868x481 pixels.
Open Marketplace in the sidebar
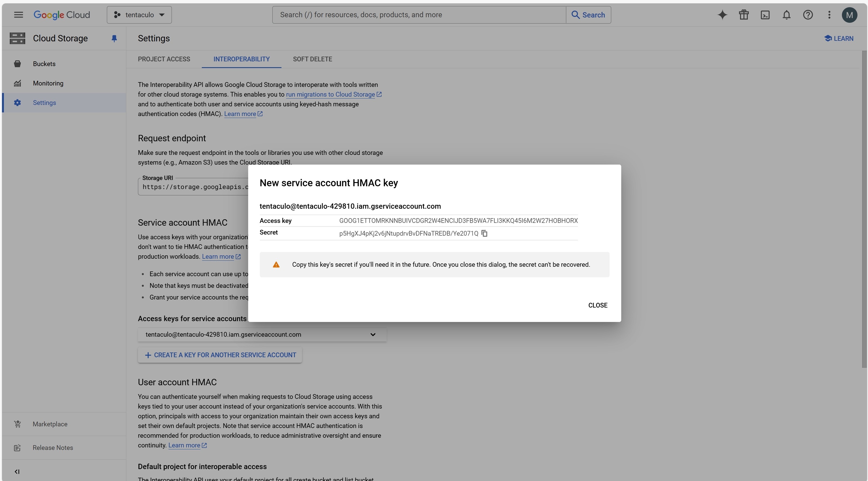tap(64, 424)
